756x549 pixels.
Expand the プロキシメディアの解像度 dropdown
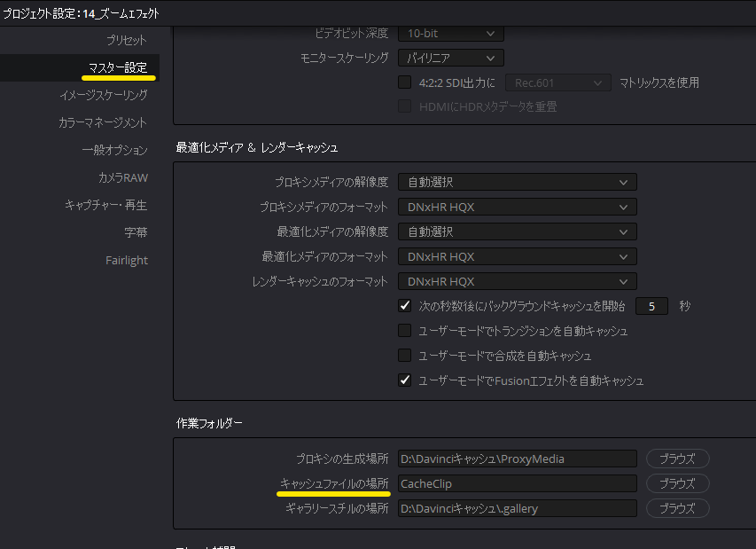pyautogui.click(x=517, y=181)
